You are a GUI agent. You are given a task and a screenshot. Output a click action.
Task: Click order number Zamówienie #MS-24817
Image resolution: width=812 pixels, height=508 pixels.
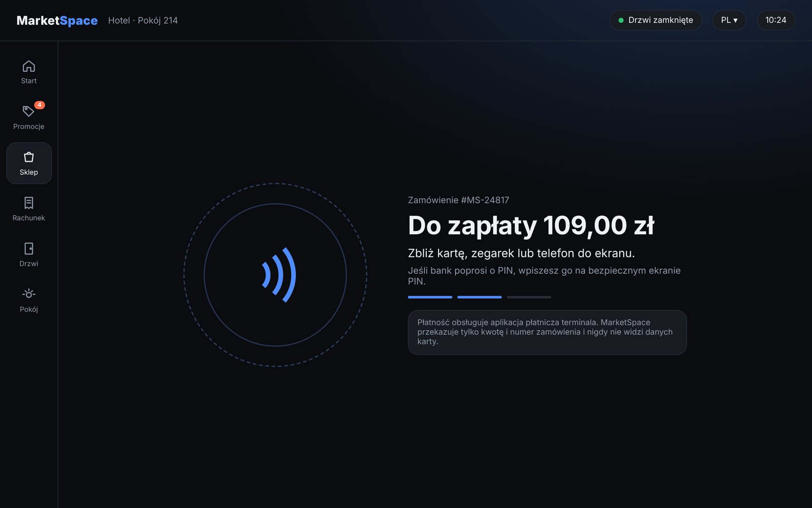click(x=458, y=200)
